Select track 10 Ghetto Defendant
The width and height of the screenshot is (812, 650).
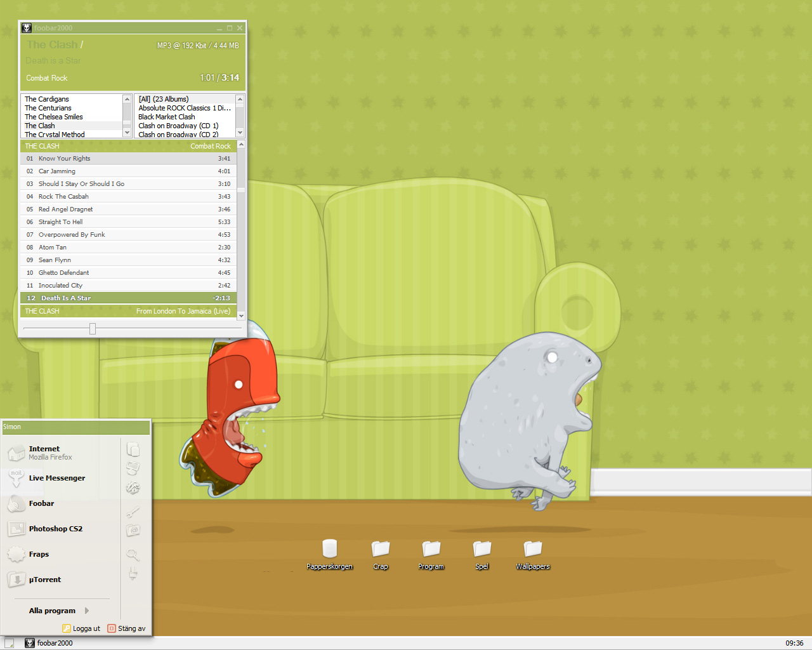tap(128, 273)
